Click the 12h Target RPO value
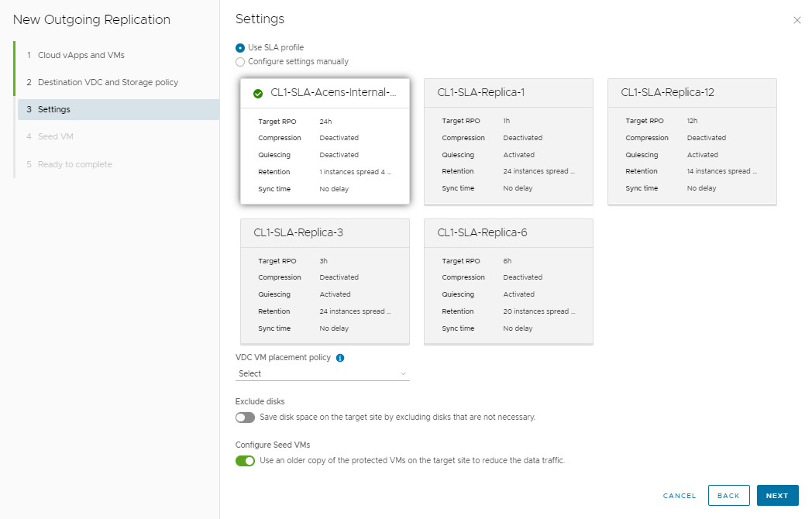 coord(692,121)
